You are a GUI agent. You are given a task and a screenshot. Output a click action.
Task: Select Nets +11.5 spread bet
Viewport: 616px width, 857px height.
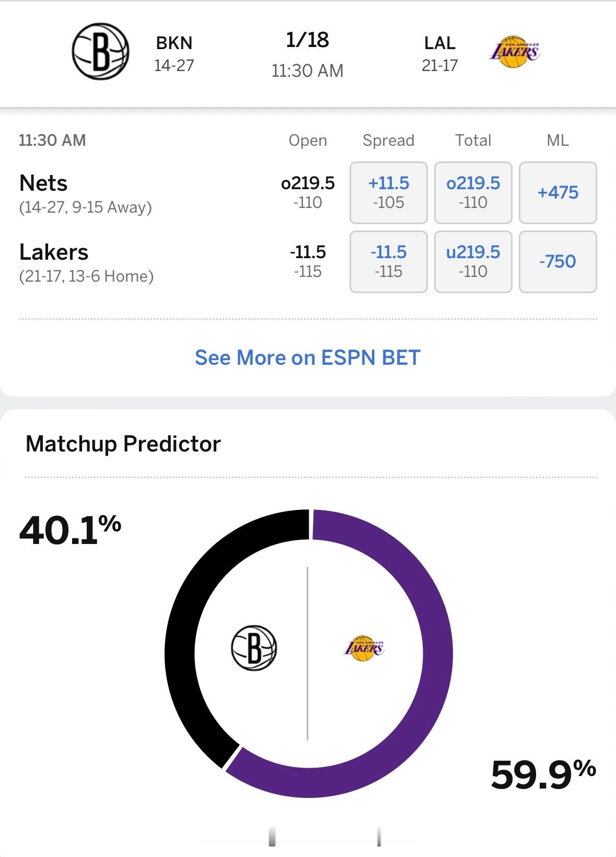point(389,192)
